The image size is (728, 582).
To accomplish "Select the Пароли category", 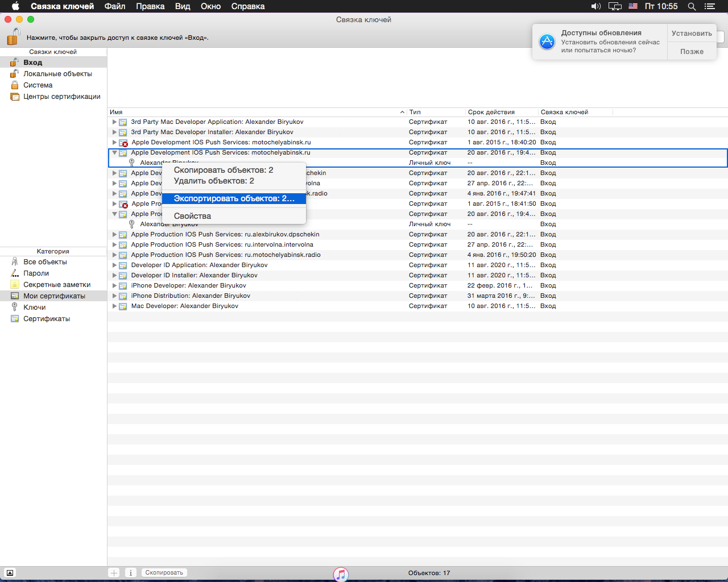I will (x=36, y=273).
